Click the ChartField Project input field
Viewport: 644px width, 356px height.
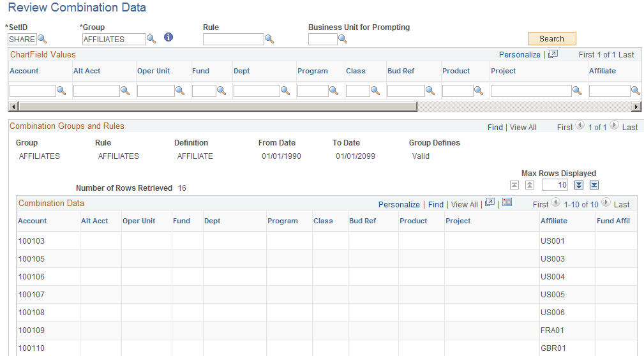[x=531, y=91]
